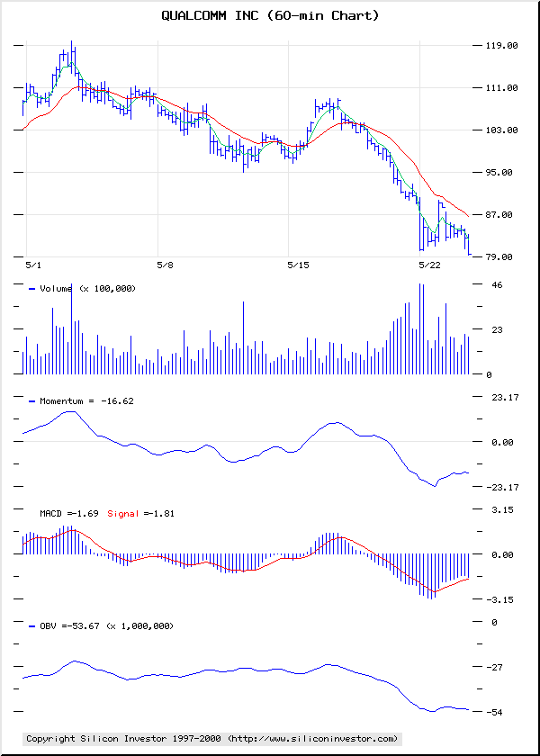Click the 103.00 price axis label
Viewport: 540px width, 756px height.
pyautogui.click(x=502, y=130)
